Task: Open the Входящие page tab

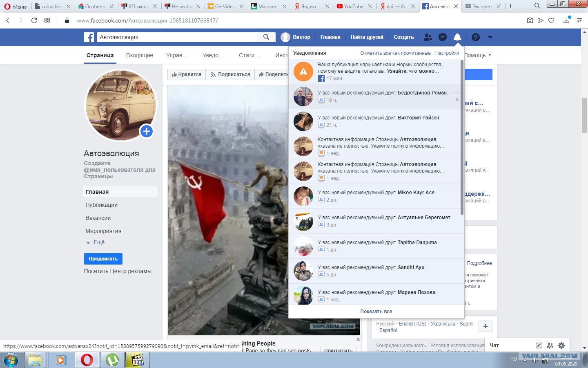Action: 140,55
